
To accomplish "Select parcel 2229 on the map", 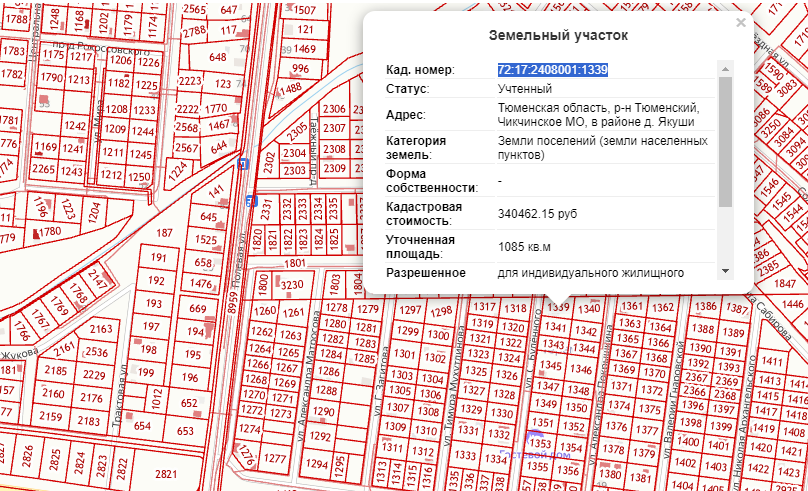I will [x=94, y=375].
